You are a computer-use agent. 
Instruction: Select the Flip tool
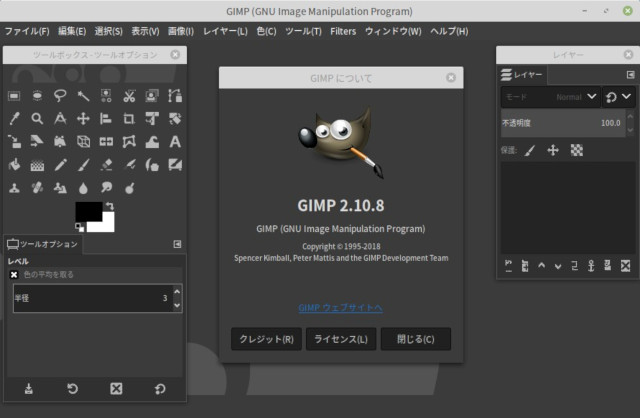(106, 142)
